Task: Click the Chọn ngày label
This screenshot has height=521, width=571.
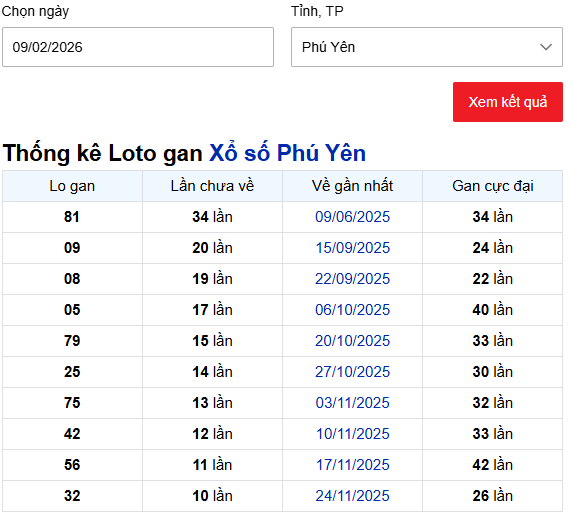Action: (35, 12)
